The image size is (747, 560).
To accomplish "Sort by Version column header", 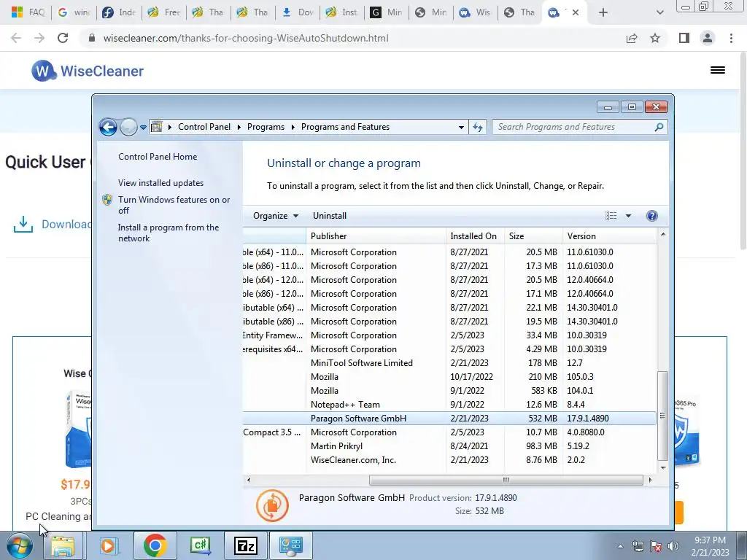I will point(609,236).
